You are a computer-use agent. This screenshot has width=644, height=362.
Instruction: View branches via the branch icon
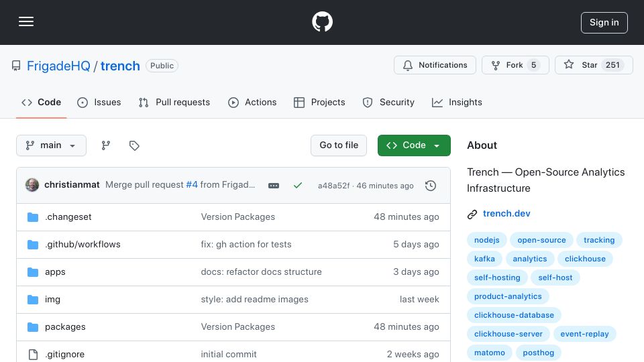click(x=106, y=145)
